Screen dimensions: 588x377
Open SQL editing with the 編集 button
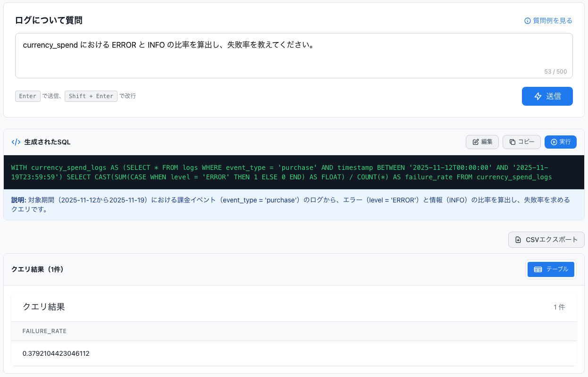click(482, 142)
